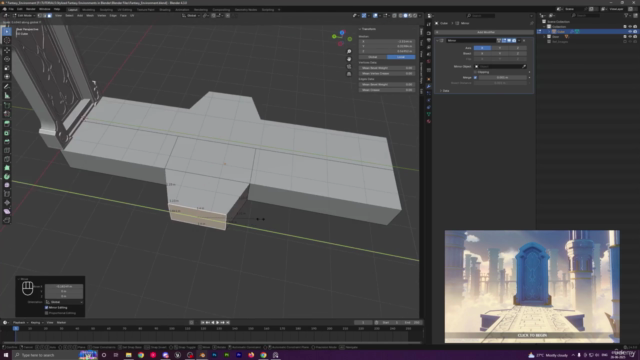
Task: Select the Select Box tool
Action: point(7,32)
